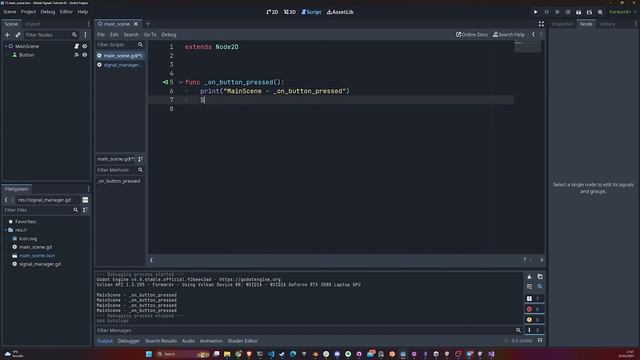640x360 pixels.
Task: Click the instance child scene link icon
Action: point(18,35)
